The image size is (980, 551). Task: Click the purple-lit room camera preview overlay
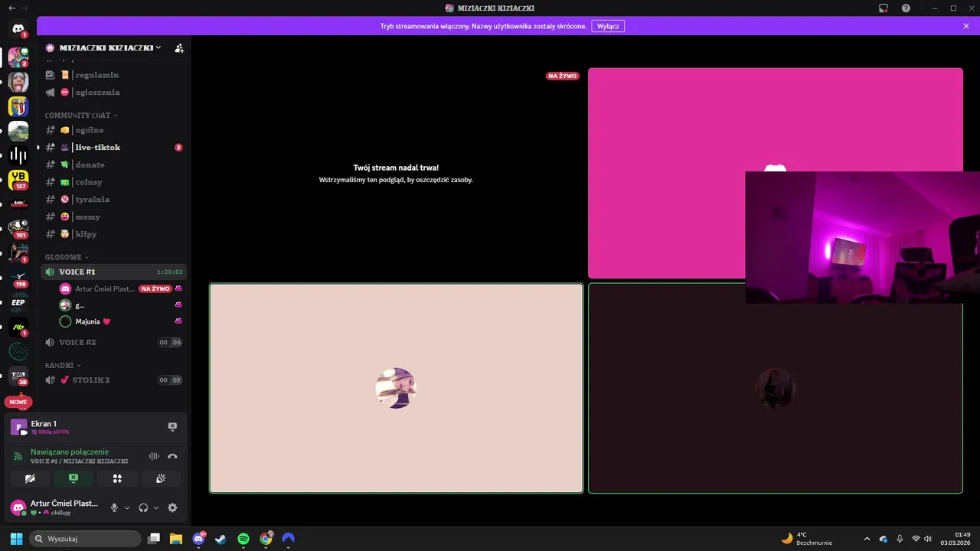(x=862, y=237)
